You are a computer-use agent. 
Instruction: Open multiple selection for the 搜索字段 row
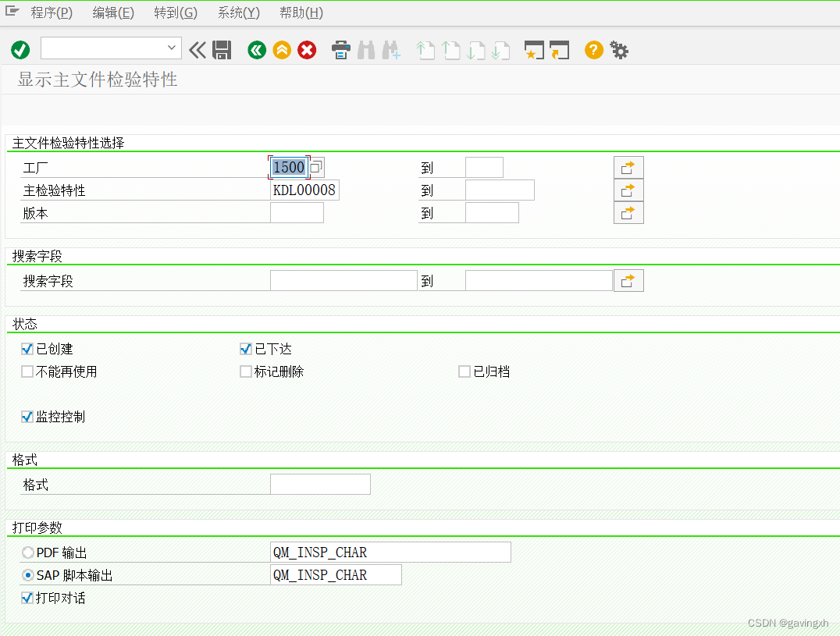point(628,280)
